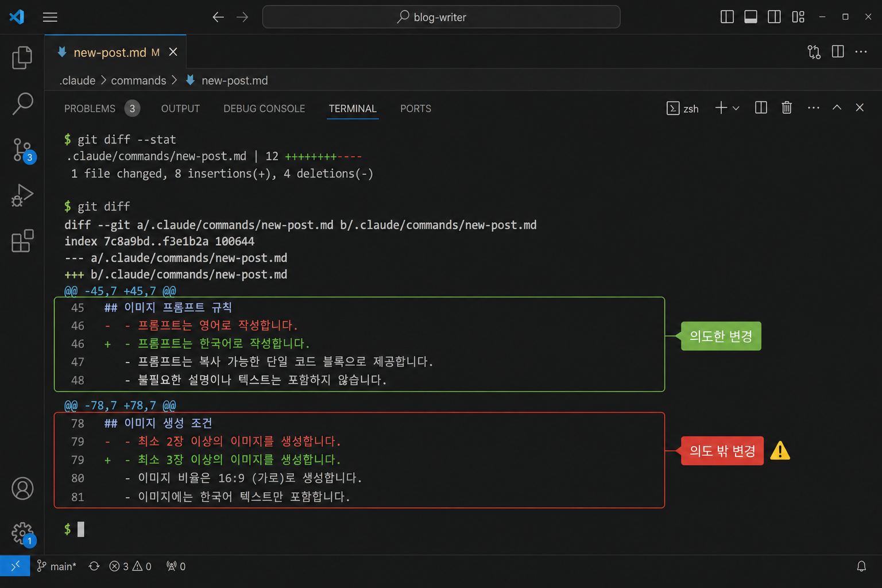
Task: Toggle the primary side bar layout icon
Action: pos(727,17)
